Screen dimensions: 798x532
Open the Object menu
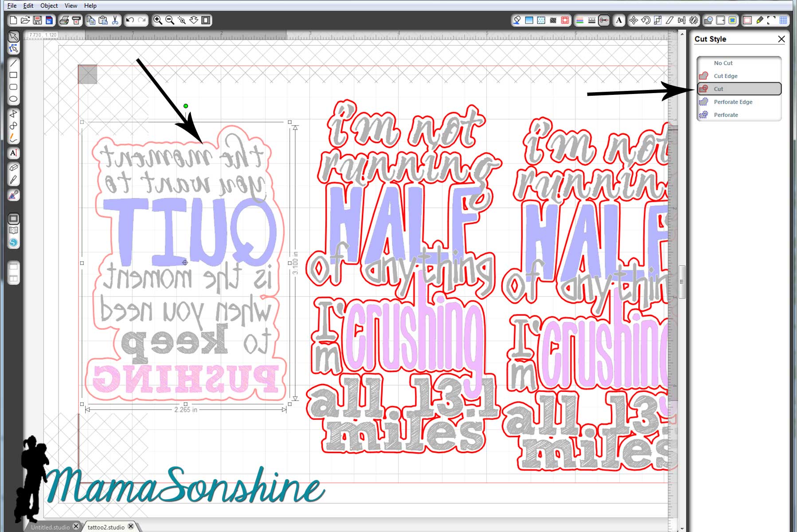coord(49,6)
